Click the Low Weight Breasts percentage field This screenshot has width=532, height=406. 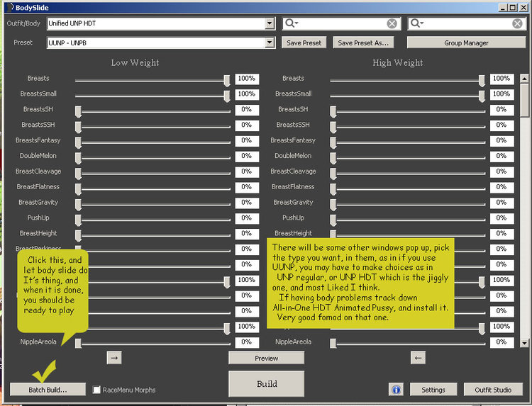pyautogui.click(x=247, y=79)
